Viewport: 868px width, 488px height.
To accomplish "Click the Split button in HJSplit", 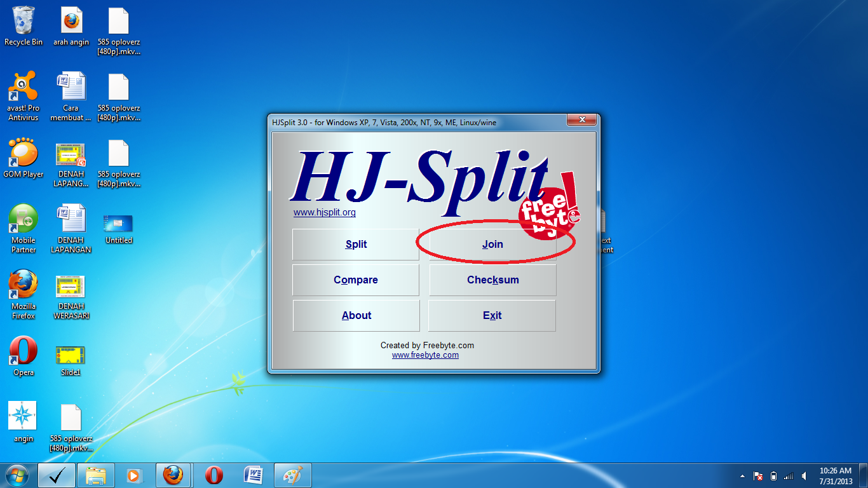I will tap(356, 244).
